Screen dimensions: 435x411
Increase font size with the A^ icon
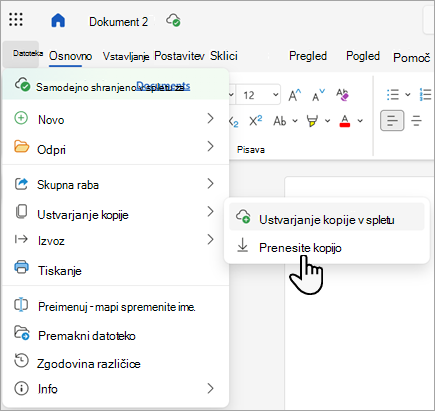295,95
